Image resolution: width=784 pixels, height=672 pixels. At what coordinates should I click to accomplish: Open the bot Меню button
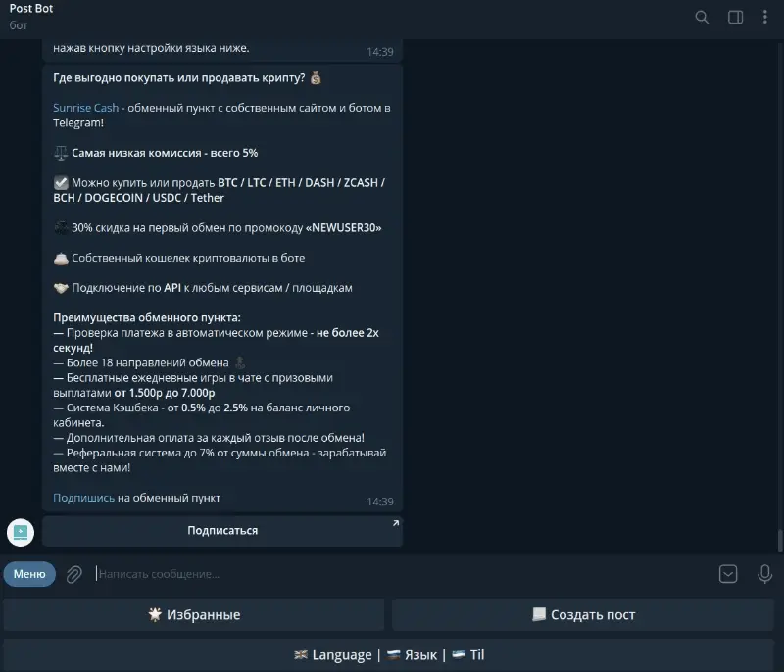[29, 574]
